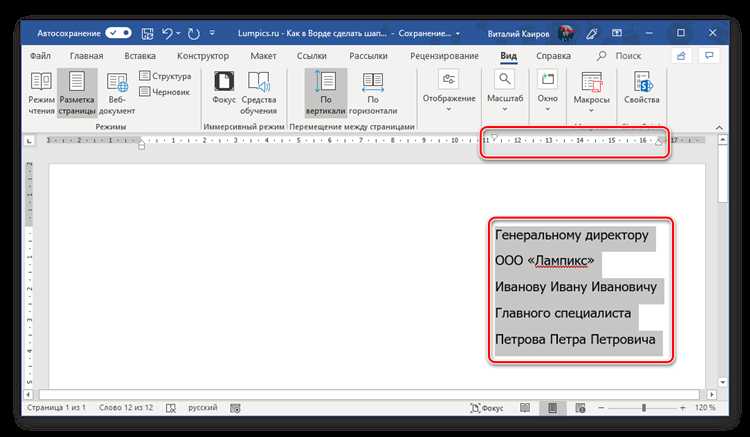Open Ribbon Display Options icon
This screenshot has height=437, width=750.
click(617, 33)
